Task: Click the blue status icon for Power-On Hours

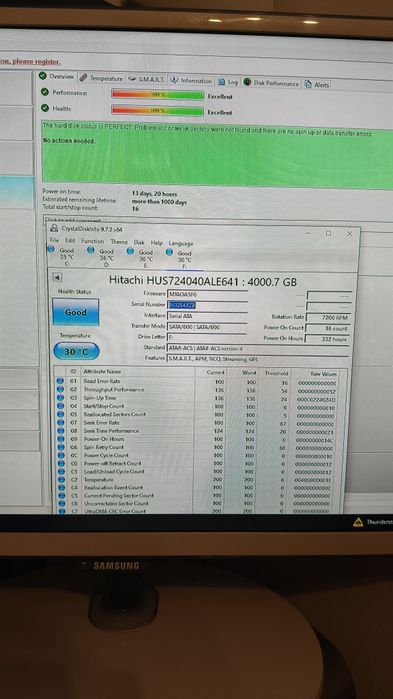Action: point(60,439)
